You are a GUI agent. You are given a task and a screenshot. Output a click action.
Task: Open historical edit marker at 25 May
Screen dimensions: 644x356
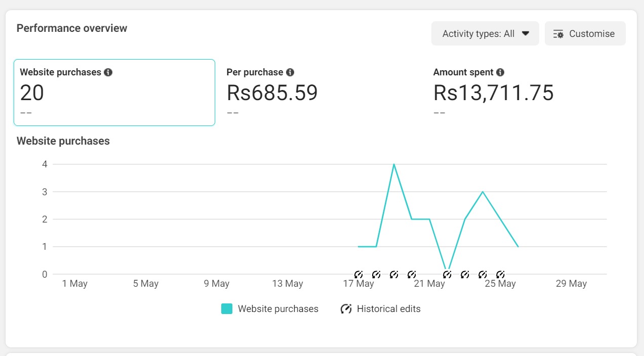[500, 275]
